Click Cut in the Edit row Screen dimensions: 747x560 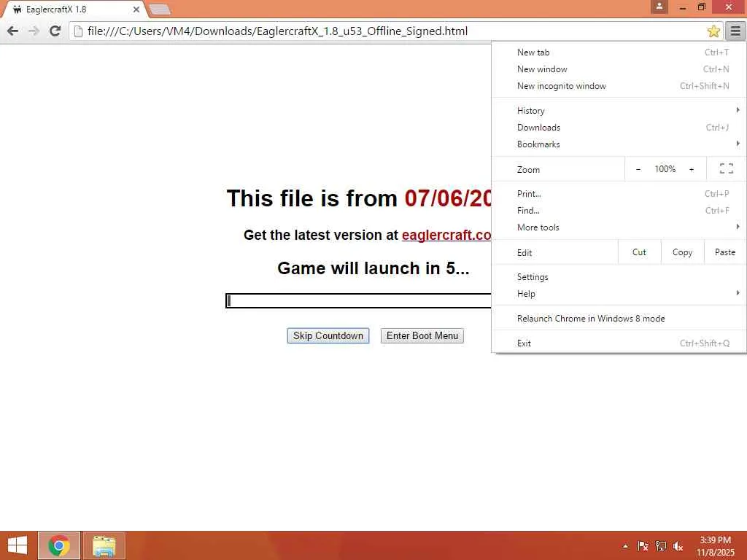(639, 252)
